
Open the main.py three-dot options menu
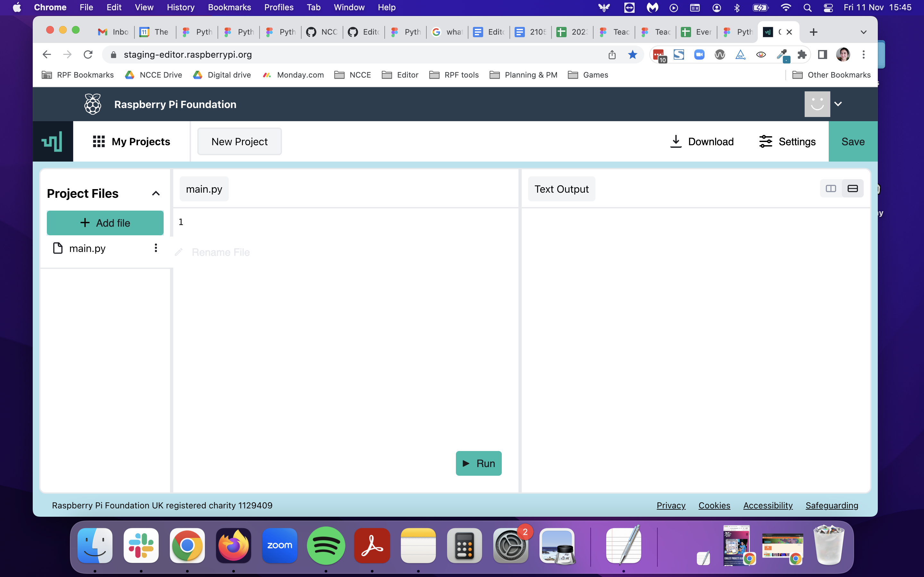coord(155,248)
